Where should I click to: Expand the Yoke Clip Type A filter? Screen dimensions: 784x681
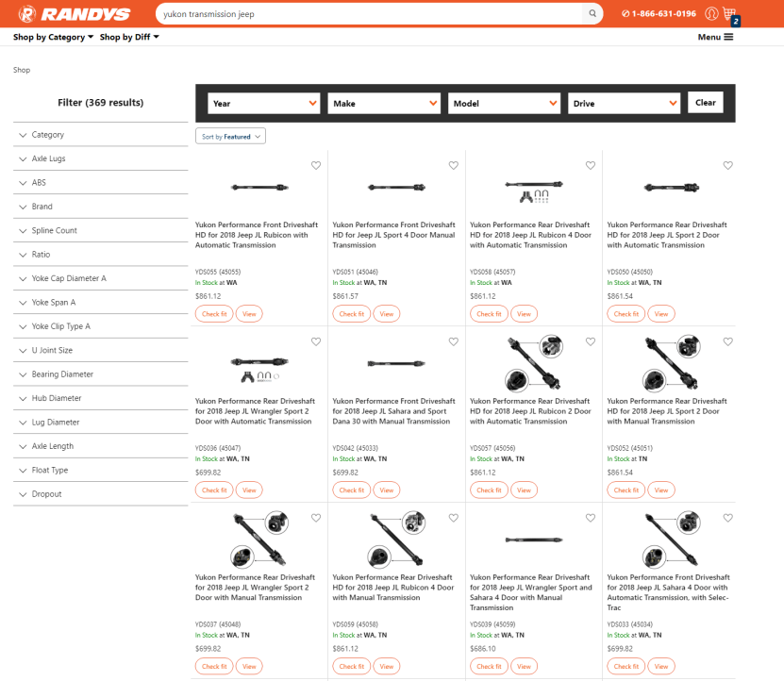[x=101, y=326]
